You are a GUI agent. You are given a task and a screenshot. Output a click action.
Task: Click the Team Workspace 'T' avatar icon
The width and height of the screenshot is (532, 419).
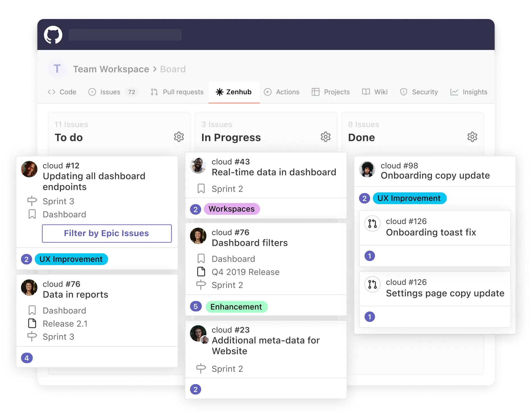[x=57, y=69]
